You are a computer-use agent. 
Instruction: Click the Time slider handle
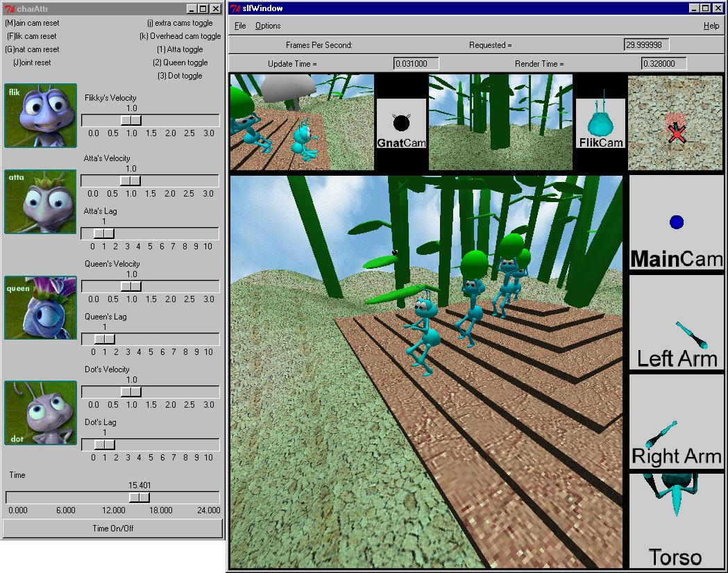139,497
